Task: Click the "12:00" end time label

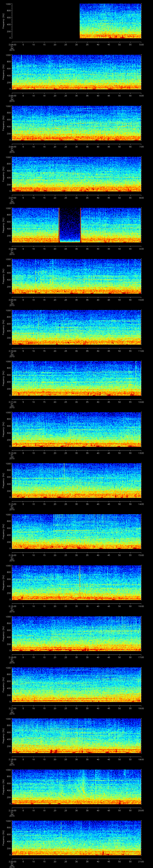Action: click(141, 402)
